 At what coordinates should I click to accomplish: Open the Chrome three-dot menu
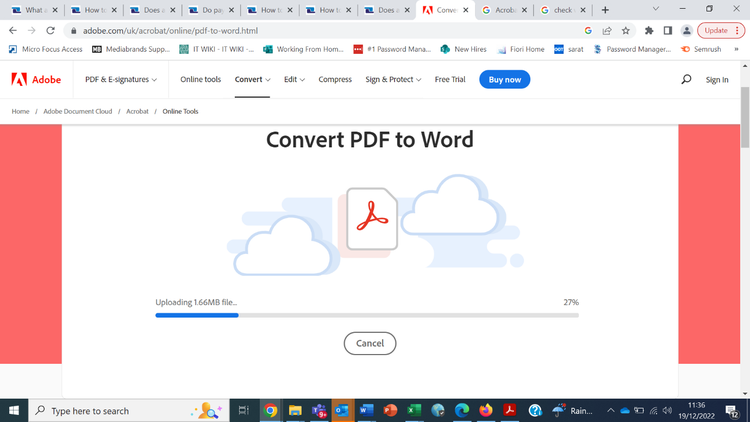coord(737,30)
